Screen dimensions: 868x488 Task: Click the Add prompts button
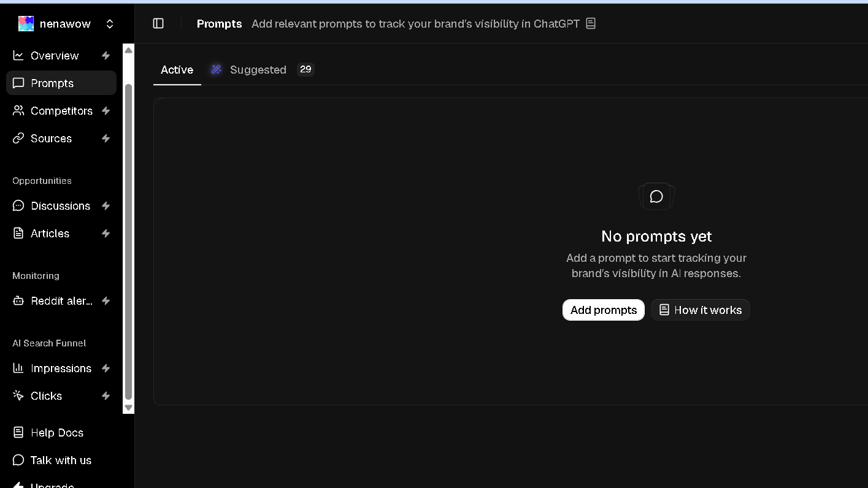[603, 310]
